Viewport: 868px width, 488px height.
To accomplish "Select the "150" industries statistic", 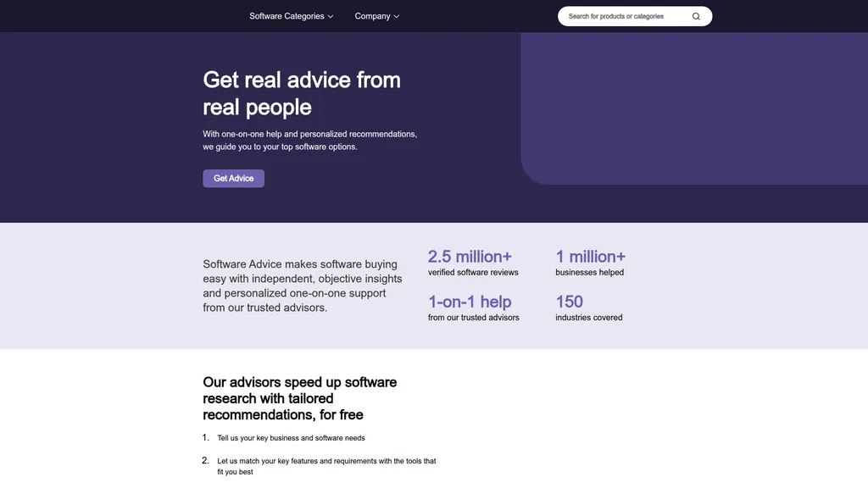I will pyautogui.click(x=569, y=302).
